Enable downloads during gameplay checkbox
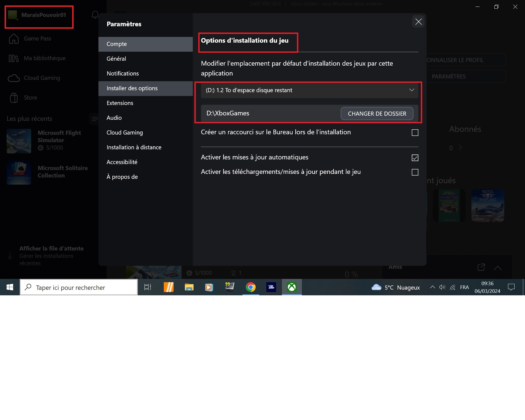The image size is (525, 420). tap(415, 172)
